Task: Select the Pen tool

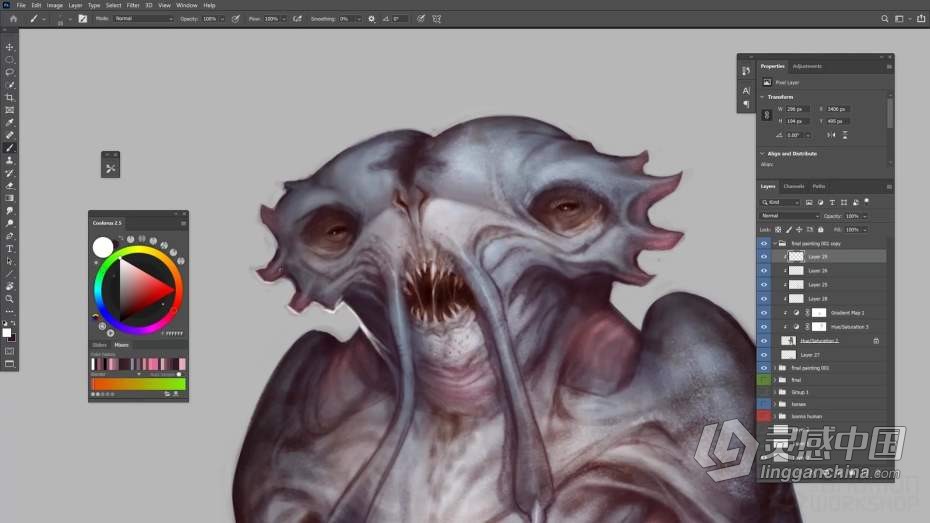Action: (9, 236)
